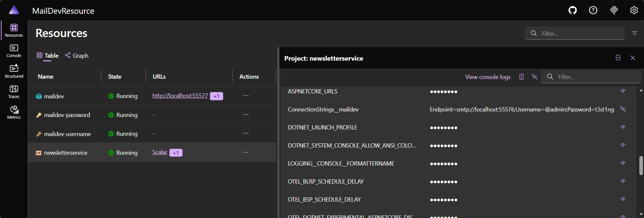Click the details panel scrollbar thumb
The width and height of the screenshot is (644, 218).
click(641, 166)
